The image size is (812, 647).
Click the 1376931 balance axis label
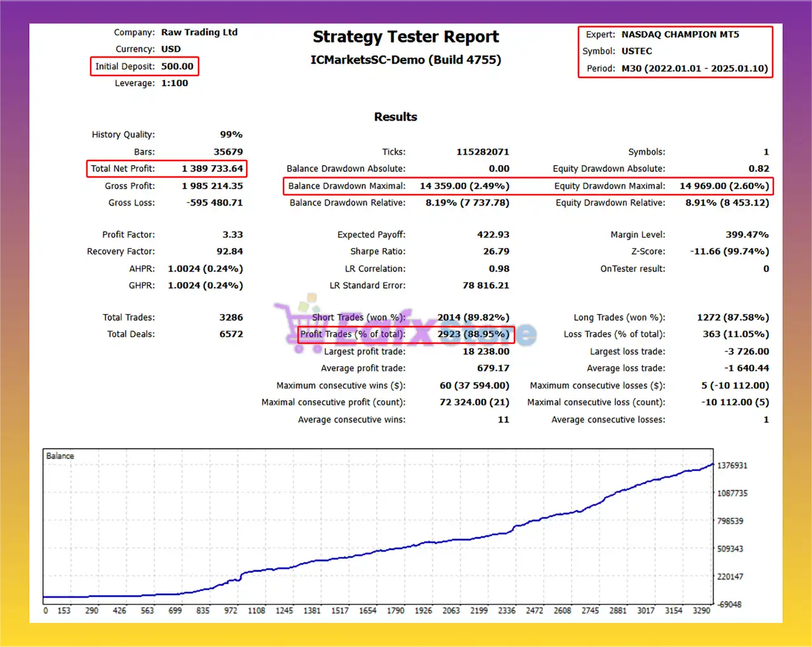click(x=732, y=466)
